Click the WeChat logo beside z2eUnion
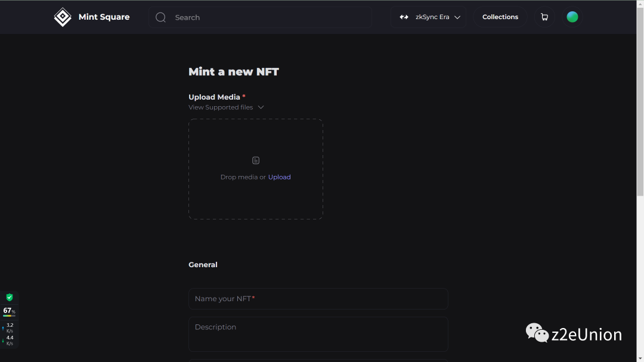The height and width of the screenshot is (362, 644). [537, 333]
